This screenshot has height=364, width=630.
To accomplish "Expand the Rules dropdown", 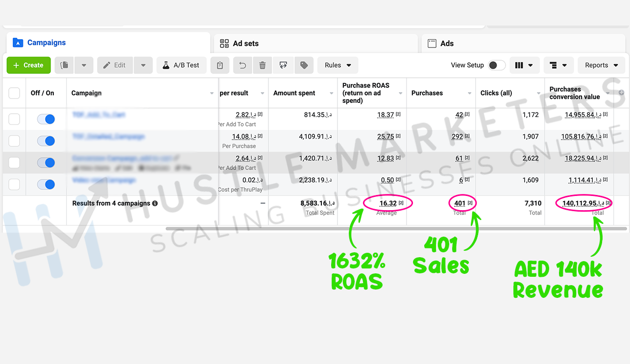I will [338, 65].
